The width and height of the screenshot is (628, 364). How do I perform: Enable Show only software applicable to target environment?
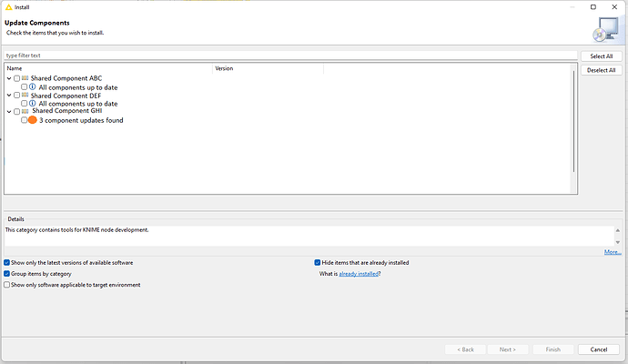tap(6, 285)
